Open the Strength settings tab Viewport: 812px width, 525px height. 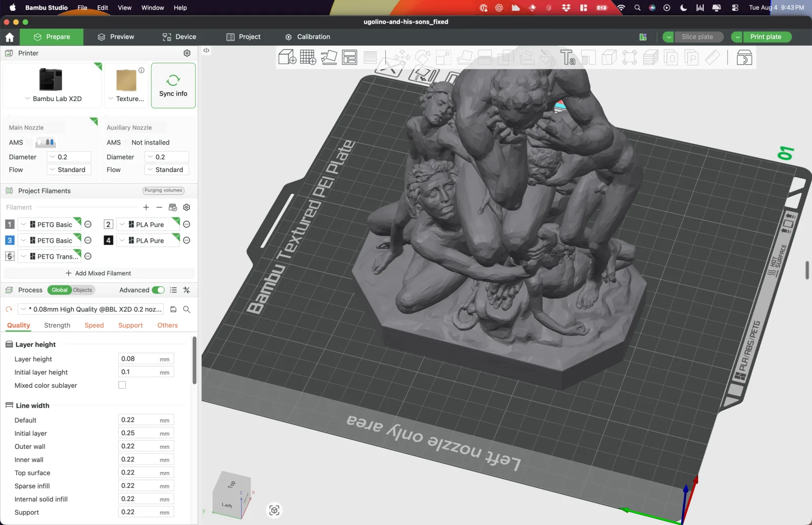click(x=57, y=325)
